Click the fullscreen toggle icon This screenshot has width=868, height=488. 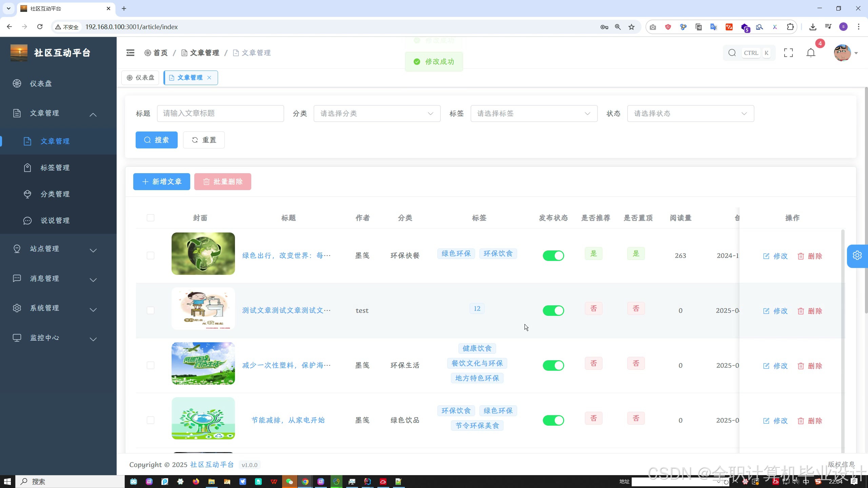788,53
